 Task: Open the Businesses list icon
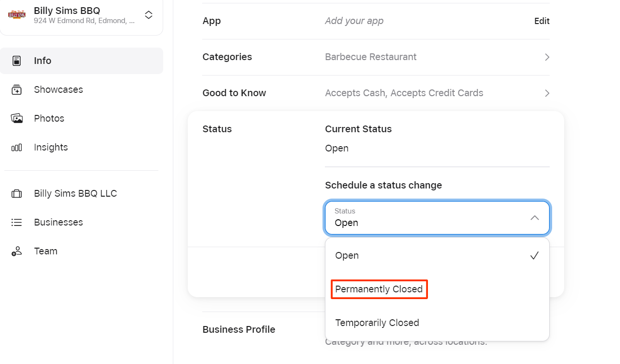(x=17, y=223)
